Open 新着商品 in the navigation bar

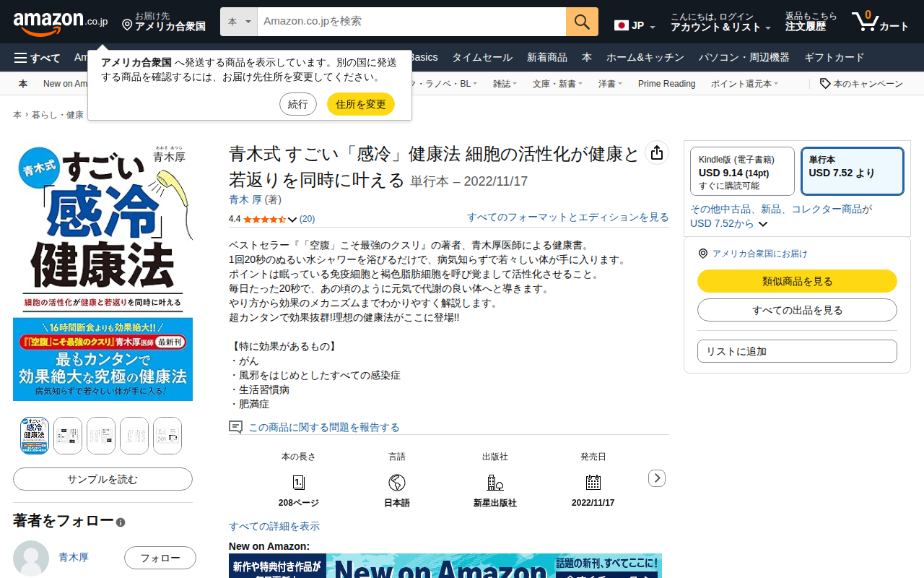pyautogui.click(x=547, y=58)
